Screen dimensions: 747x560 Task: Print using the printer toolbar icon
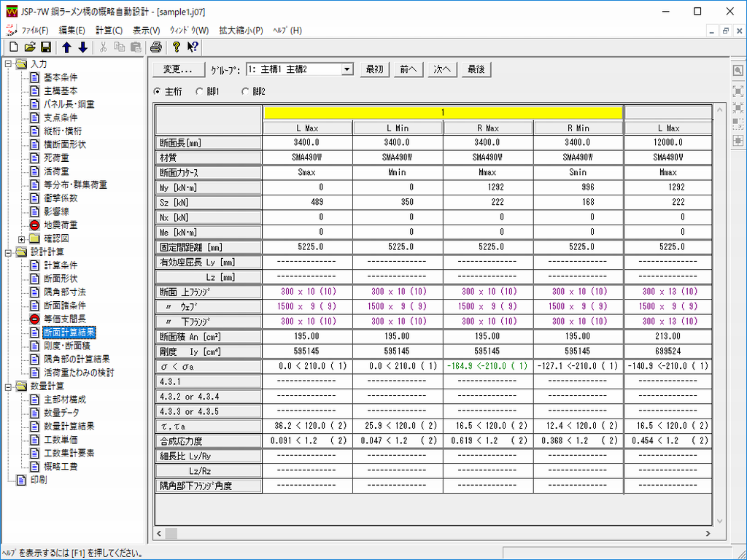155,47
